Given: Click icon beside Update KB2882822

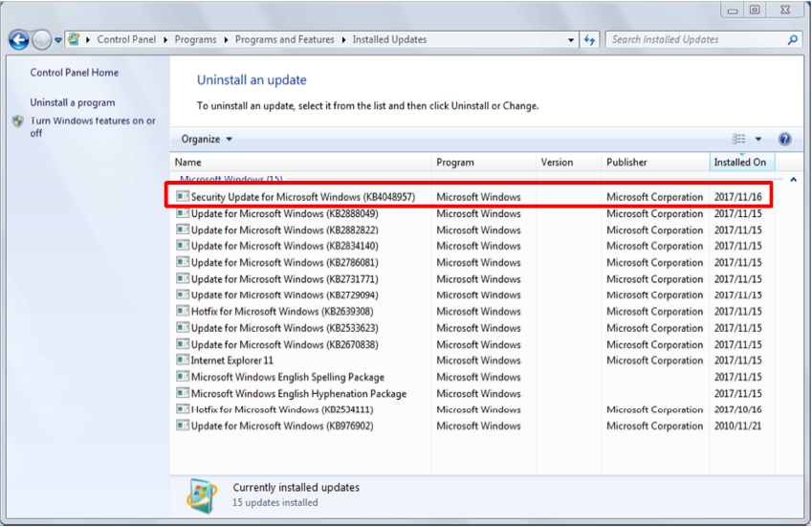Looking at the screenshot, I should coord(183,230).
